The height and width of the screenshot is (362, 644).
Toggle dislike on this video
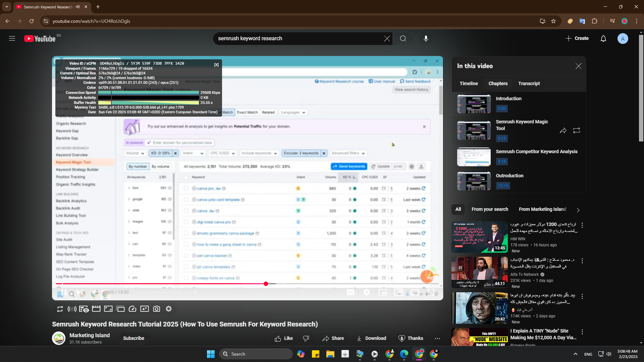pyautogui.click(x=306, y=339)
